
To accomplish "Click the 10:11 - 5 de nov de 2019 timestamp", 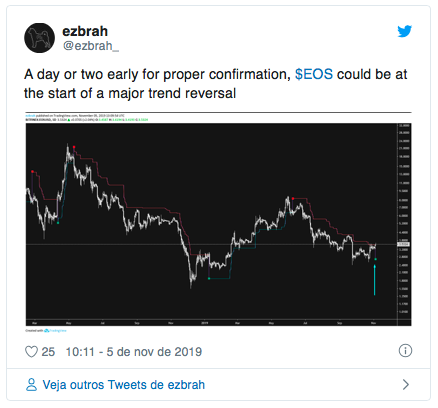I will click(134, 352).
